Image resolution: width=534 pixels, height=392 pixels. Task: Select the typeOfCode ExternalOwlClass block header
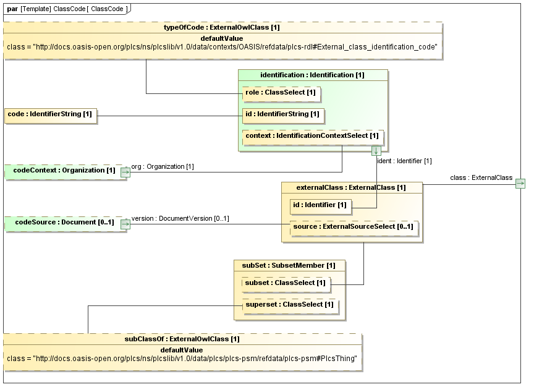222,28
